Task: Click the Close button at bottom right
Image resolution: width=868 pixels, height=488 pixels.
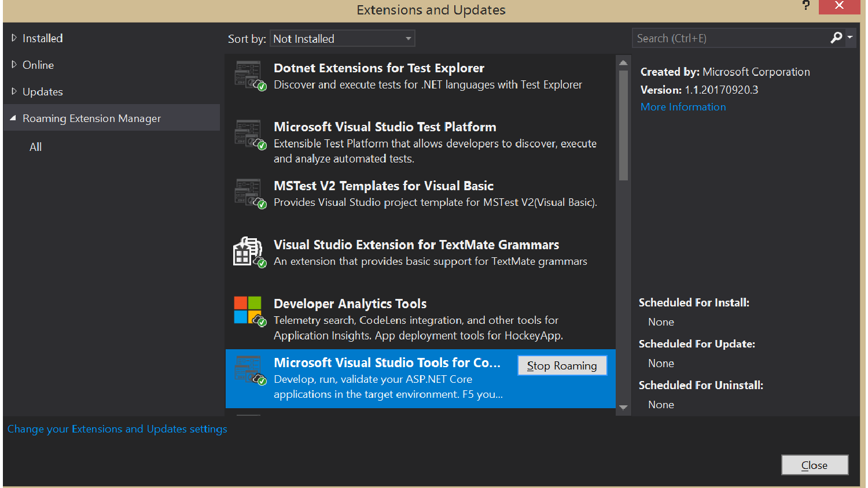Action: pos(815,465)
